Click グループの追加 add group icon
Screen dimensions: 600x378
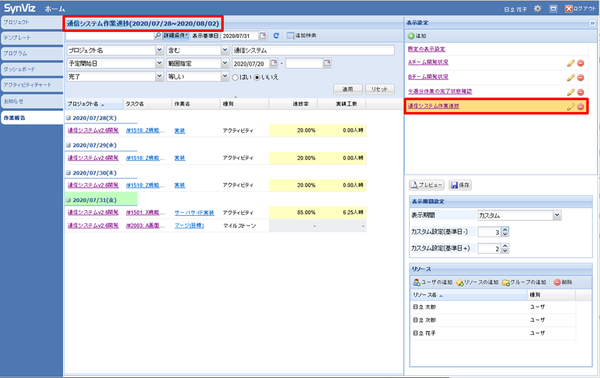[x=506, y=282]
